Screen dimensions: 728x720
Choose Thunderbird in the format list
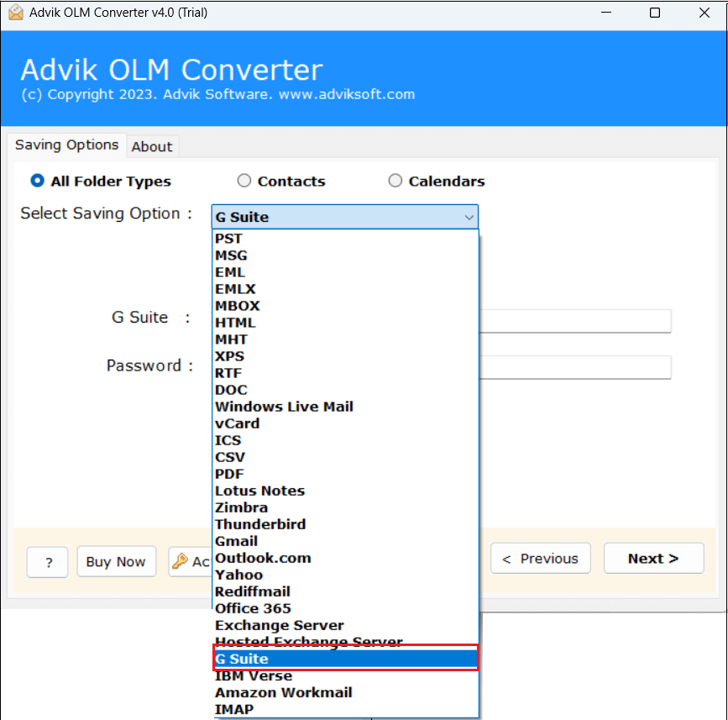pyautogui.click(x=260, y=524)
